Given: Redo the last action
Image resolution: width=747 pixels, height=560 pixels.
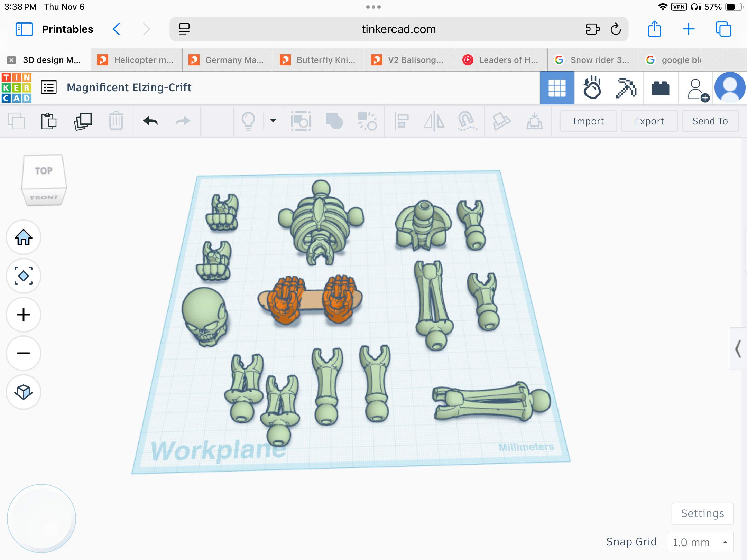Looking at the screenshot, I should (x=183, y=121).
